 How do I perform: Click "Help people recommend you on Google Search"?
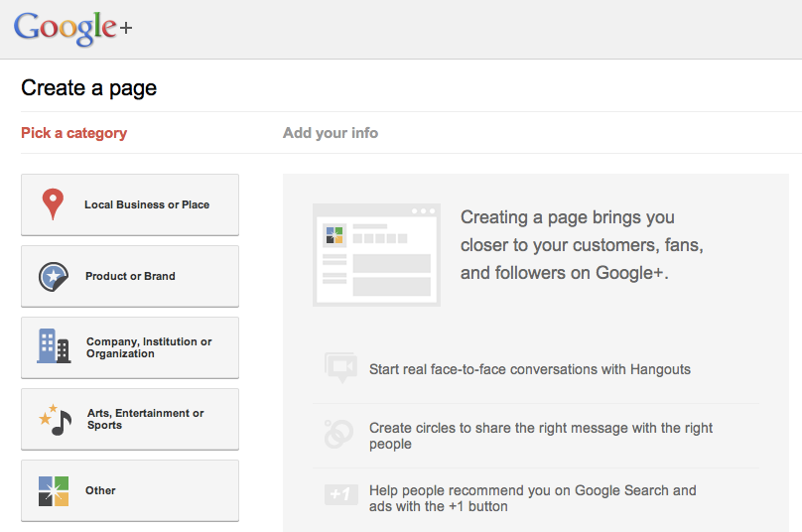pos(519,490)
